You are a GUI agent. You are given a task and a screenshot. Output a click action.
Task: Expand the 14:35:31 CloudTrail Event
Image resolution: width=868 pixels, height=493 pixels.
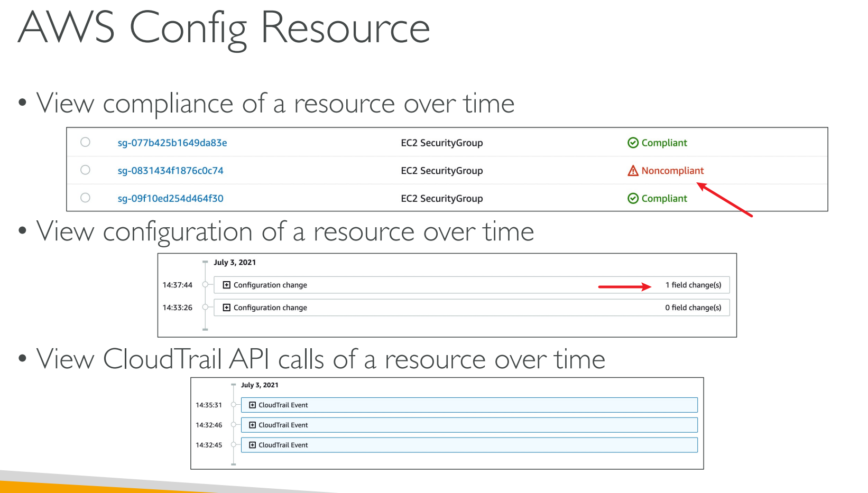(x=253, y=405)
